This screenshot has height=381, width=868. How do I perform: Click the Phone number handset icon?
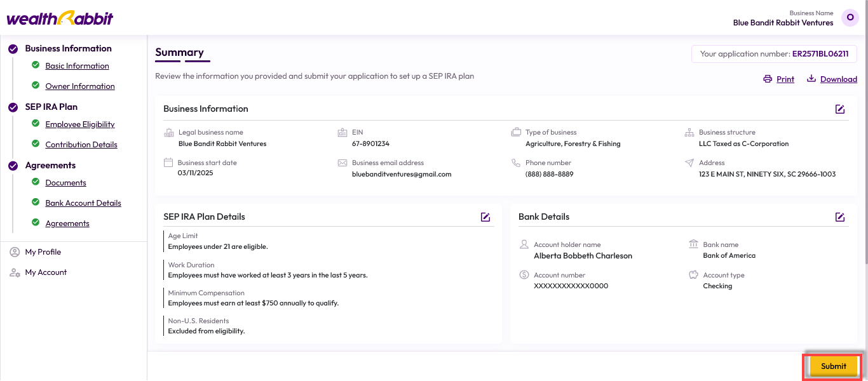tap(516, 163)
